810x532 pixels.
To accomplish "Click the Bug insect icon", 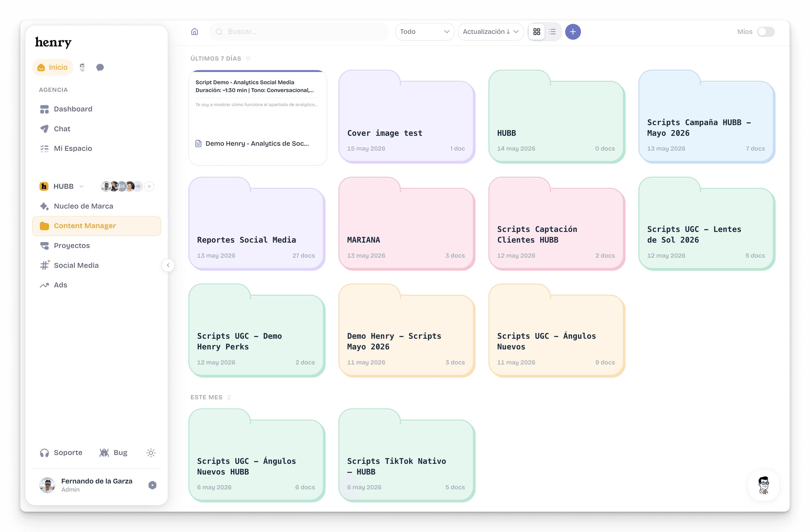I will click(104, 453).
